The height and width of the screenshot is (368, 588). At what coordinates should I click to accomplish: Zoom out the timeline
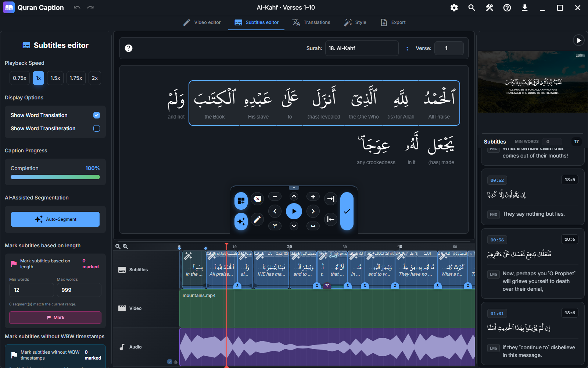[118, 247]
